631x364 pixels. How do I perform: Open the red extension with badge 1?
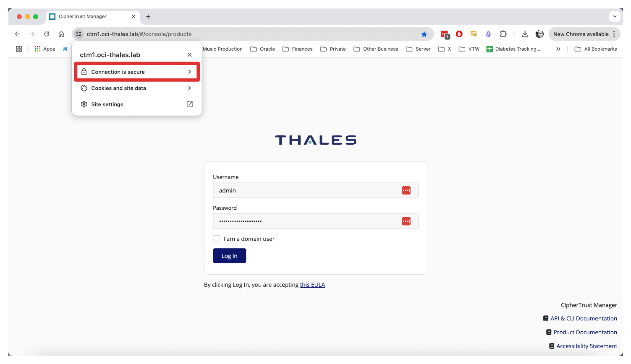[x=445, y=34]
